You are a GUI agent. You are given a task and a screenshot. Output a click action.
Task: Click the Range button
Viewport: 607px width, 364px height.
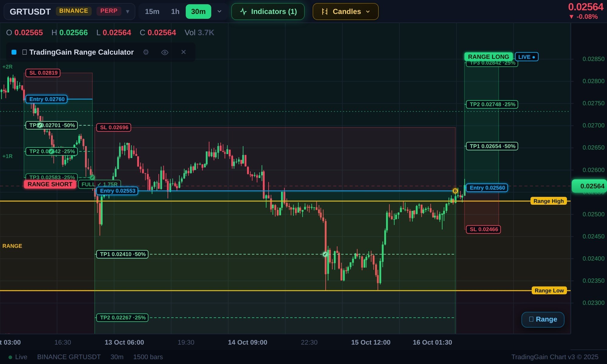tap(543, 319)
